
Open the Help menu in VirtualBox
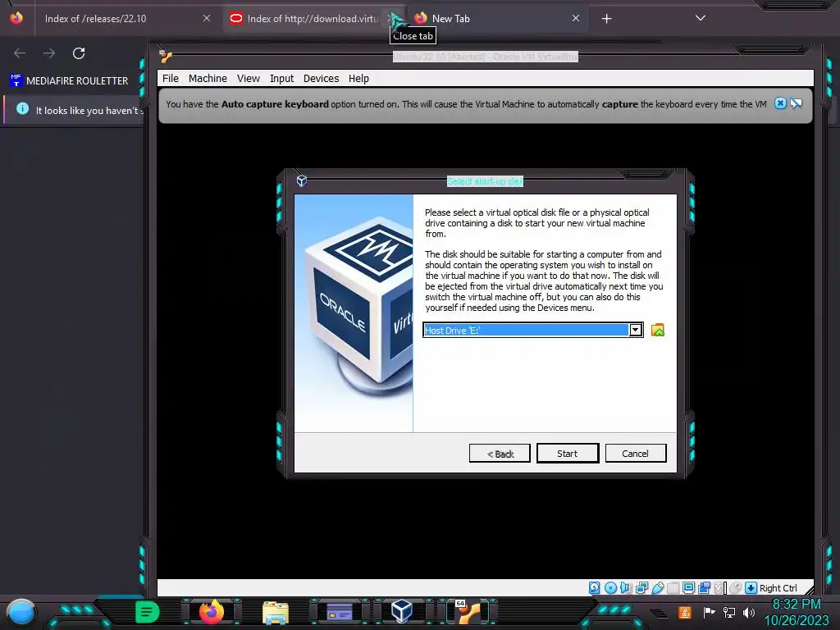358,78
